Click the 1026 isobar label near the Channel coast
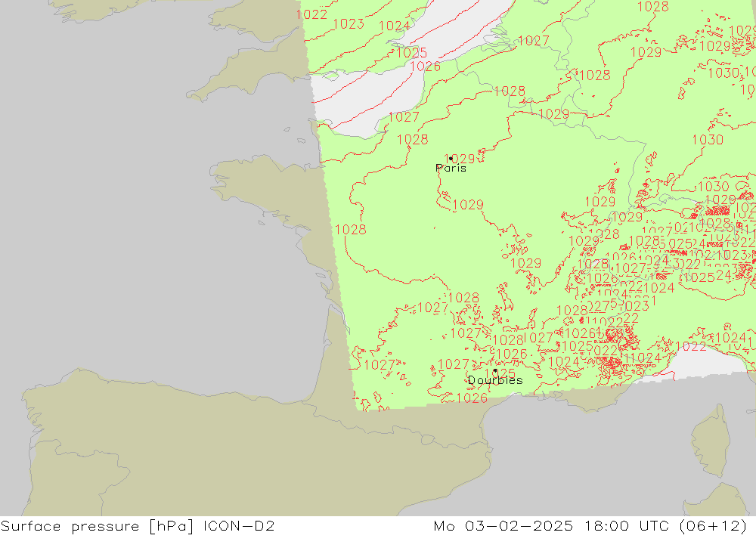The height and width of the screenshot is (554, 756). coord(425,67)
